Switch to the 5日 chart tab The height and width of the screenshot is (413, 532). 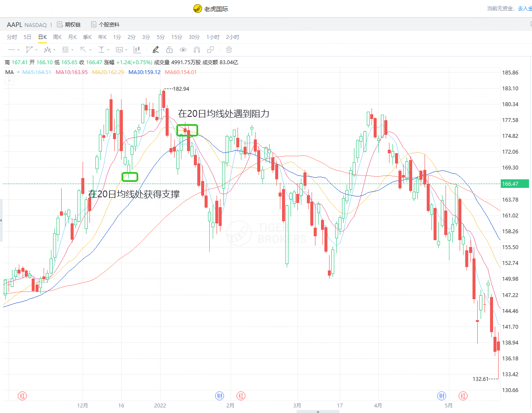(x=27, y=37)
